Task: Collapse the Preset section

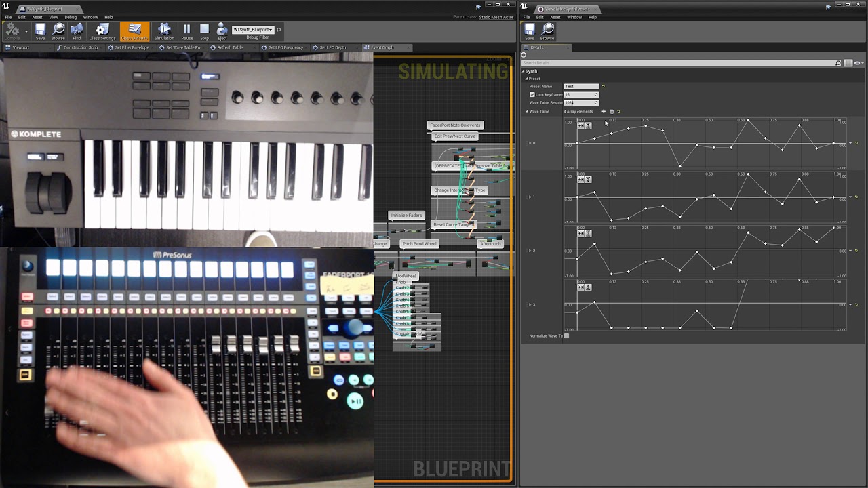Action: 527,79
